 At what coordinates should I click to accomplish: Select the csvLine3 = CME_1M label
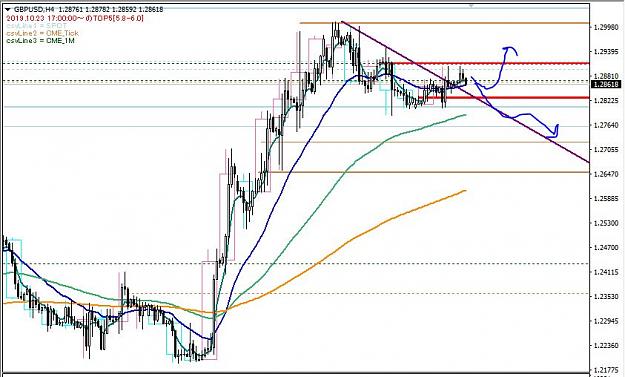[x=40, y=41]
